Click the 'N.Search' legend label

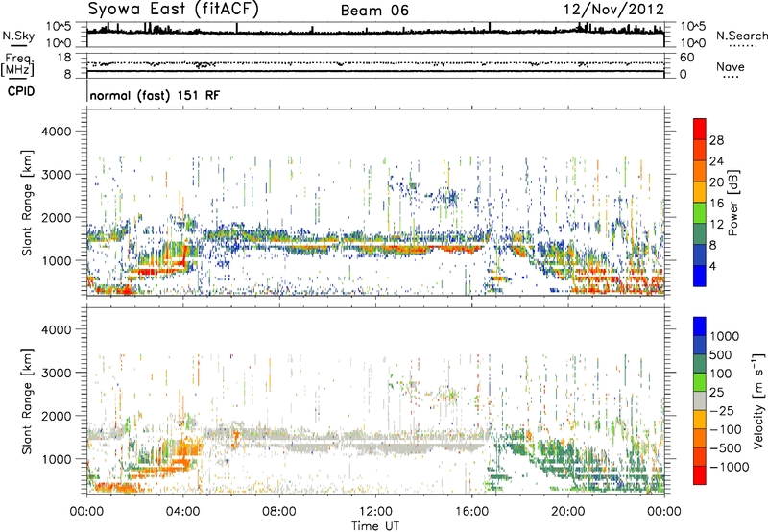tap(741, 36)
